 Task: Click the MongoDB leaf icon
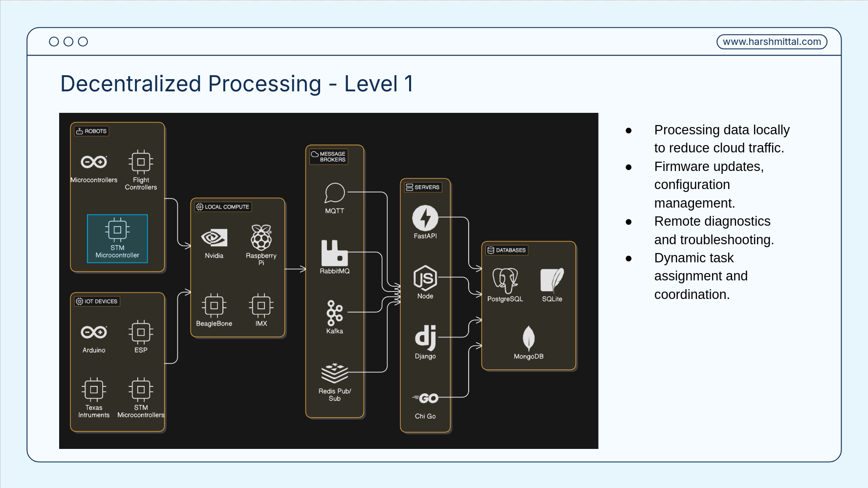[x=529, y=338]
